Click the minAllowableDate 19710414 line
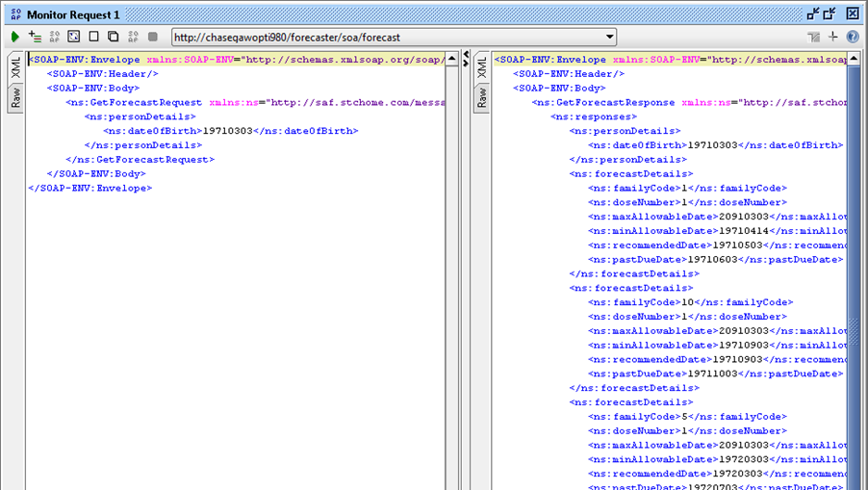This screenshot has width=868, height=490. pos(717,231)
